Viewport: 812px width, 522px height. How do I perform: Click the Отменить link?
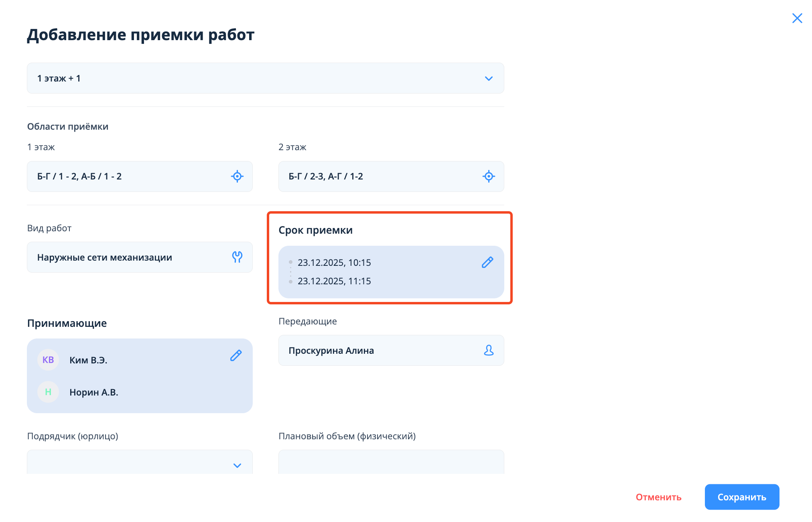(x=658, y=497)
